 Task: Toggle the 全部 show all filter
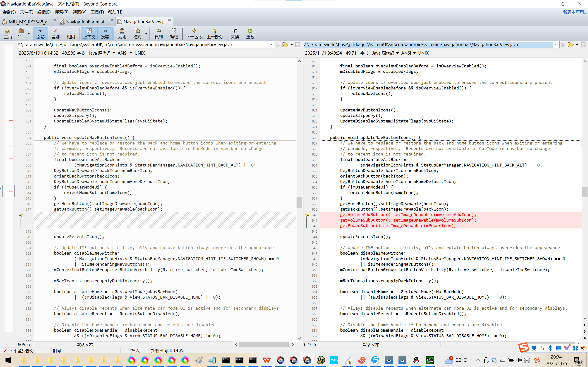point(40,33)
